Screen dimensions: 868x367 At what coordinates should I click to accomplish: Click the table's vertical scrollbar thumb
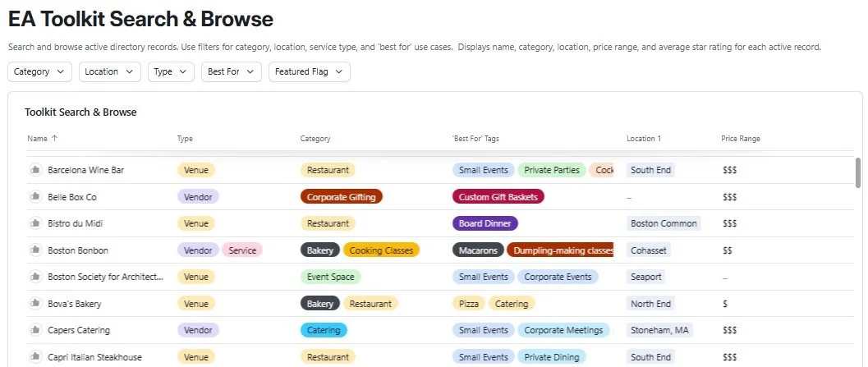[858, 172]
